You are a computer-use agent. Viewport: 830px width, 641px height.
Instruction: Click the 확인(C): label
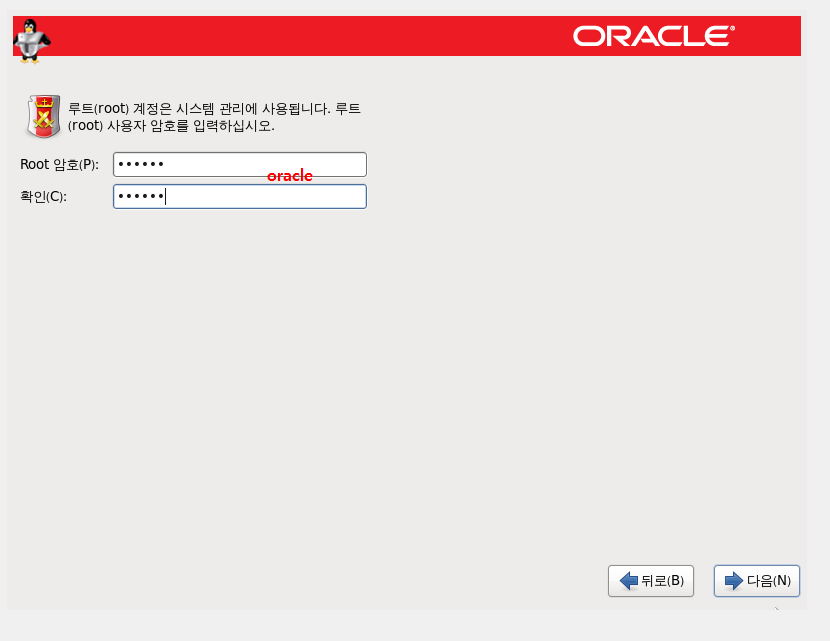click(43, 196)
